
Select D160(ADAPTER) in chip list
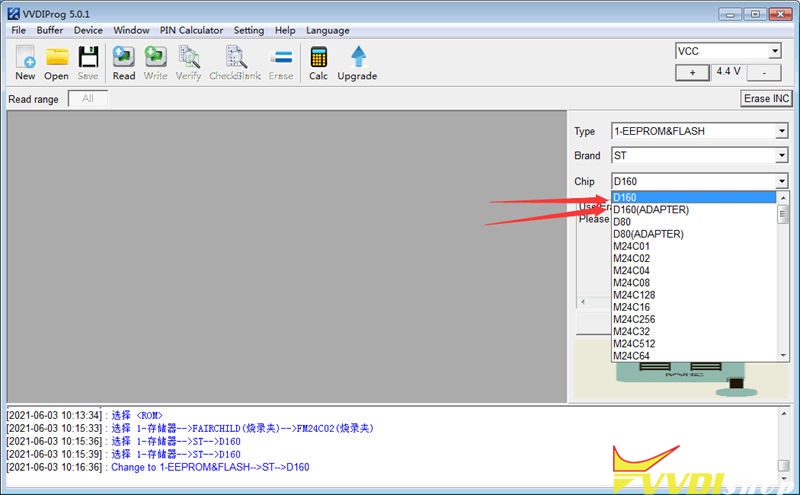click(x=694, y=210)
